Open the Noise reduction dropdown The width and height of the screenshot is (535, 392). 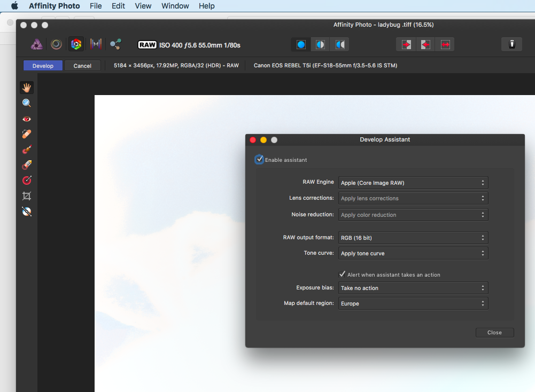(x=413, y=215)
